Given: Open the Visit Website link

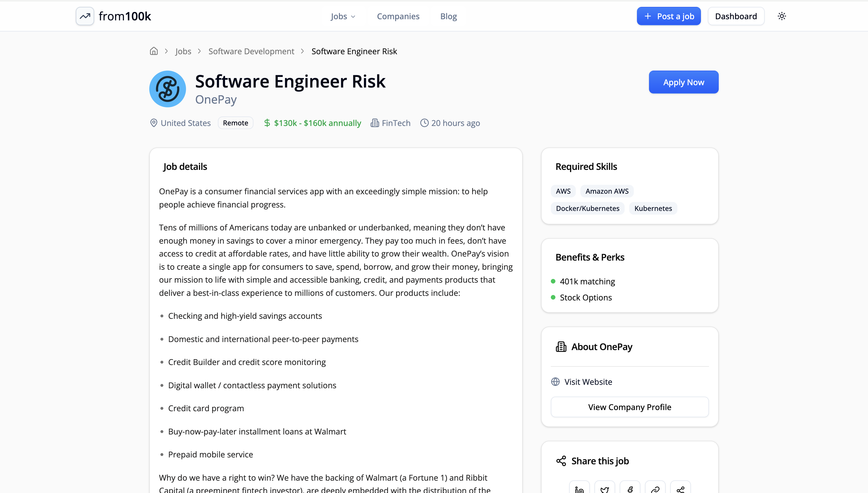Looking at the screenshot, I should (x=588, y=382).
